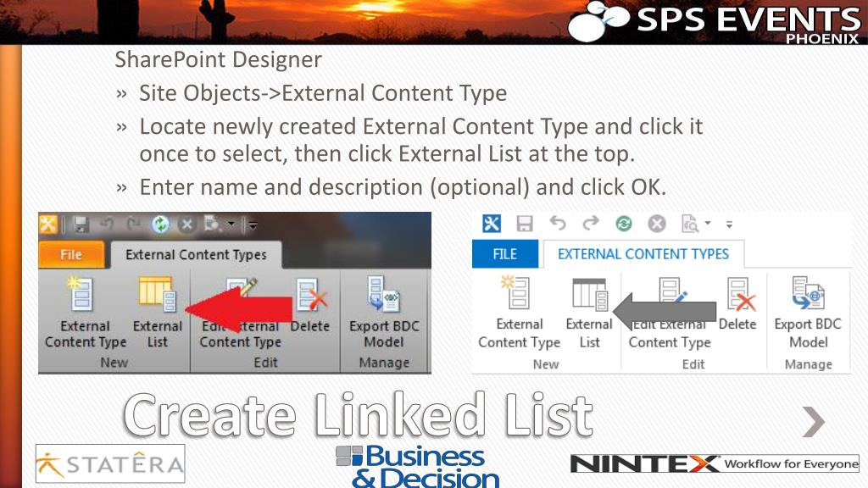Viewport: 868px width, 488px height.
Task: Click the 'New' group label in the gray ribbon
Action: point(114,363)
